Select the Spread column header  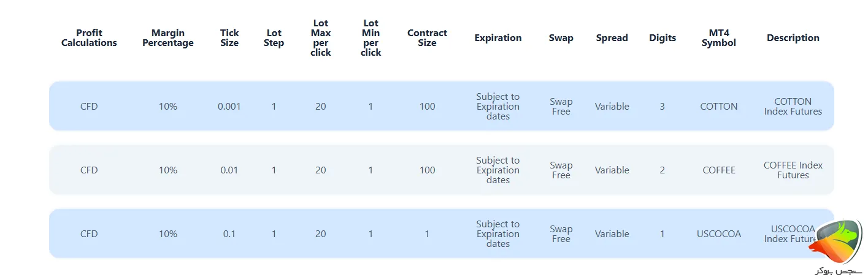coord(612,38)
